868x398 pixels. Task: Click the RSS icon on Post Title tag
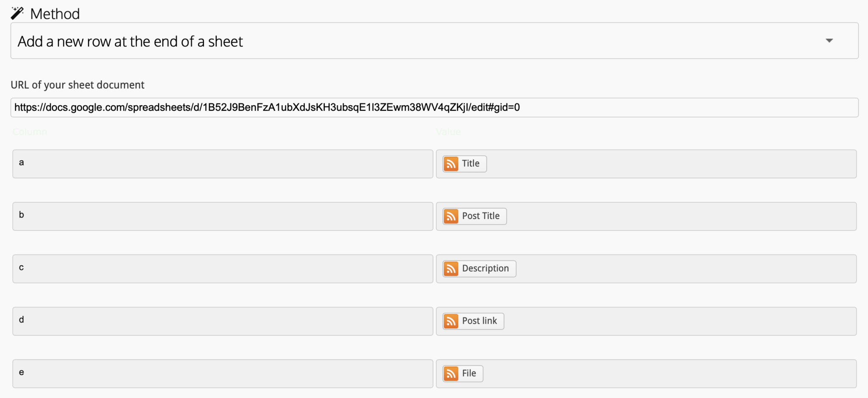[451, 216]
